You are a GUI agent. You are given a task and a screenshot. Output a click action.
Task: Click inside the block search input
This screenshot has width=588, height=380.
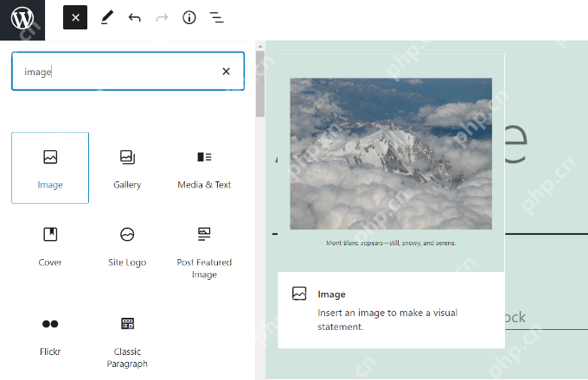[x=112, y=72]
